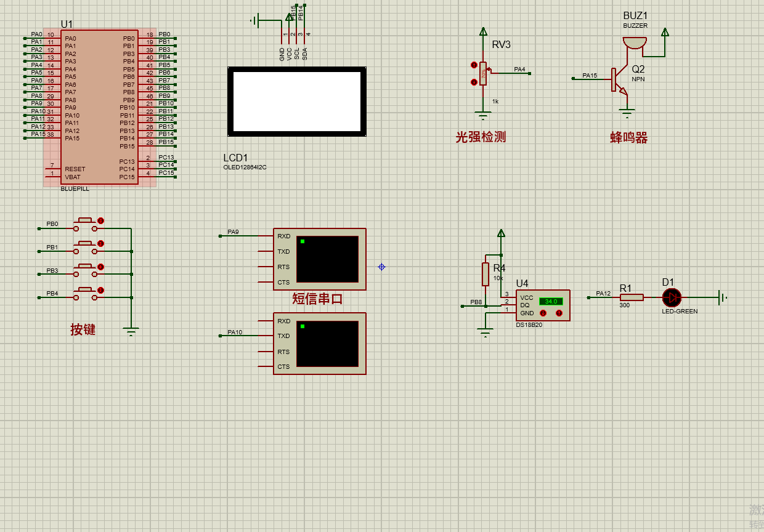Select the U1 BLUEPILL microcontroller component

(x=99, y=107)
